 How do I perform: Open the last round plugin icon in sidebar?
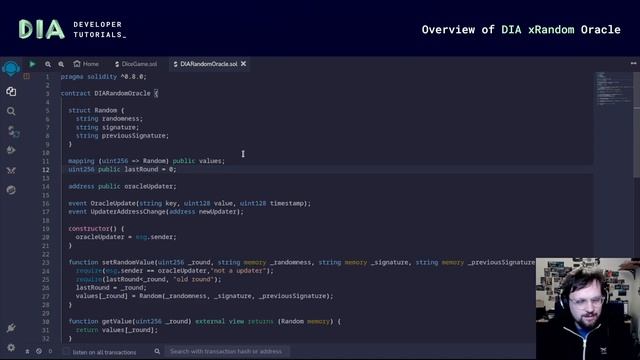[x=11, y=190]
